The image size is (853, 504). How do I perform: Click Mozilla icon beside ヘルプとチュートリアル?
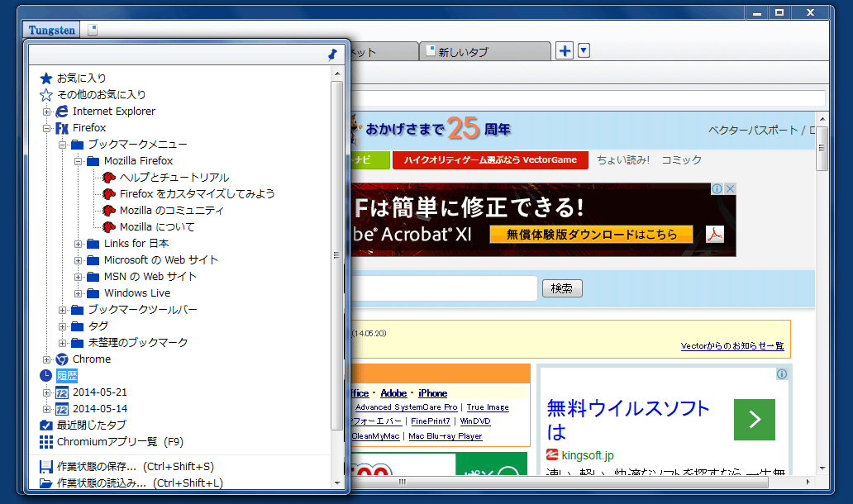click(x=109, y=178)
